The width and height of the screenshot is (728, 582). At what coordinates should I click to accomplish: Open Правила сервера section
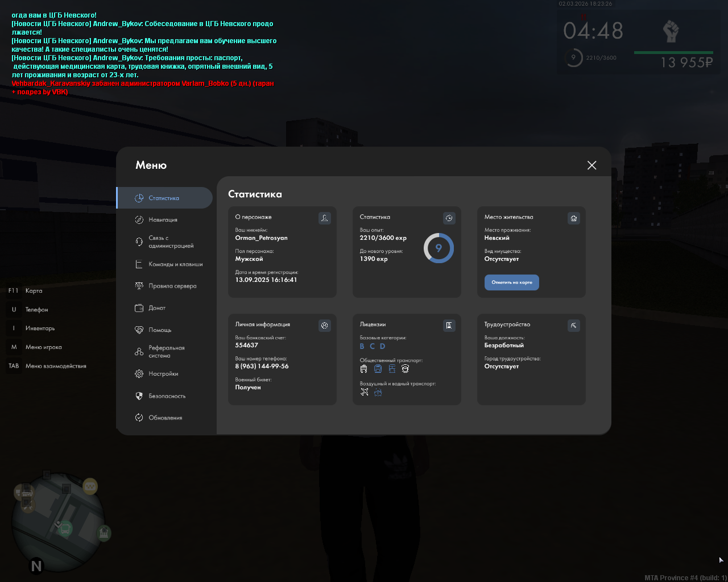(x=172, y=286)
